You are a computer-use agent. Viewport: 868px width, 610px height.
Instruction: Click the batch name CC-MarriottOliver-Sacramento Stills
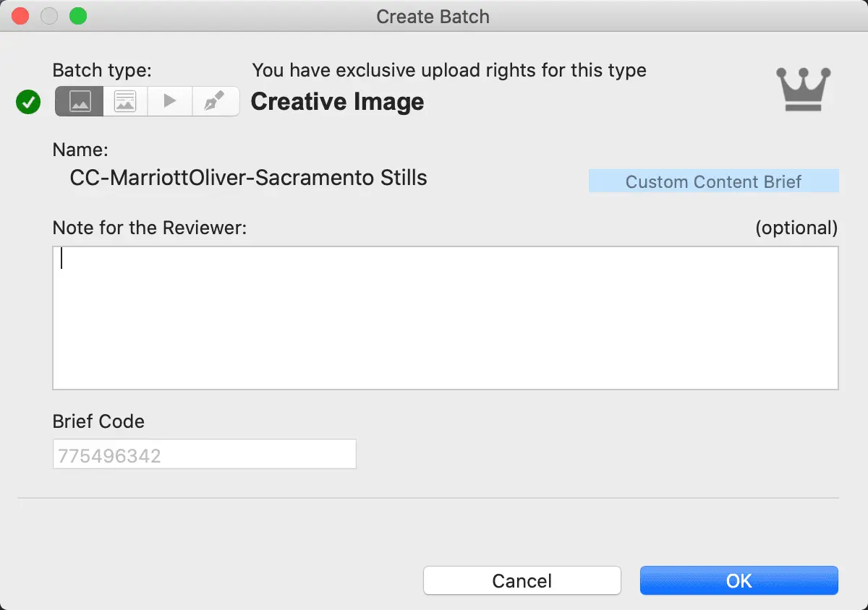[x=249, y=178]
